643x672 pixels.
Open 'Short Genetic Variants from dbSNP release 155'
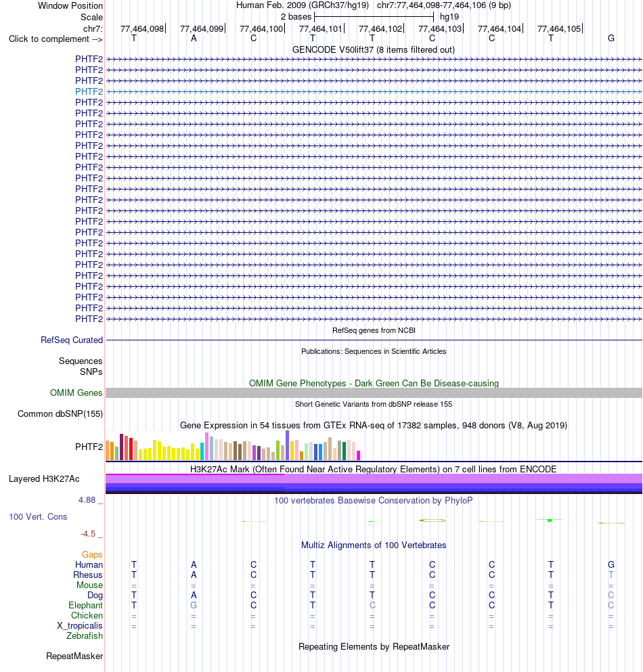point(374,404)
